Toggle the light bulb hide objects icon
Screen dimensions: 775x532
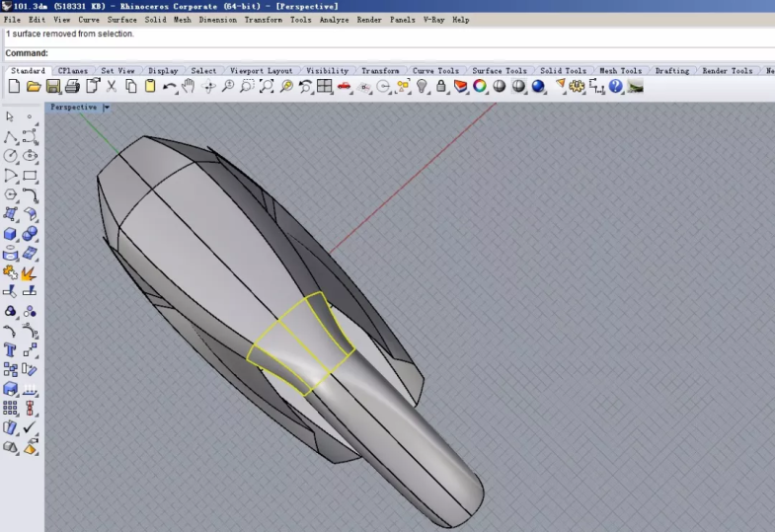(422, 87)
